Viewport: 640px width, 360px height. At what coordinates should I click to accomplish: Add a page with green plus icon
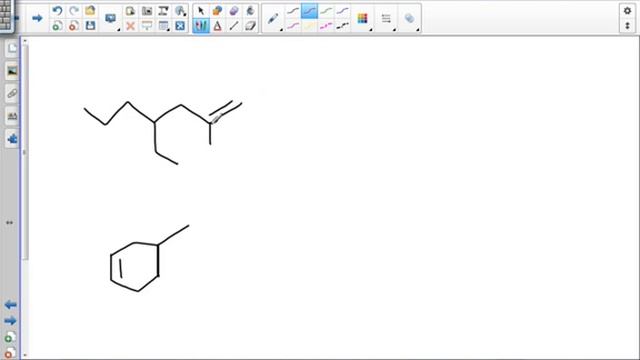tap(10, 337)
